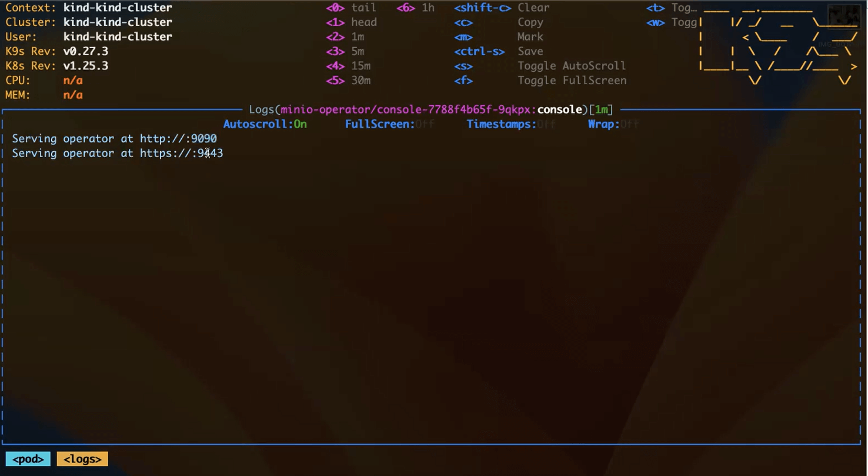
Task: Toggle the FullScreen:Off indicator
Action: pos(389,124)
